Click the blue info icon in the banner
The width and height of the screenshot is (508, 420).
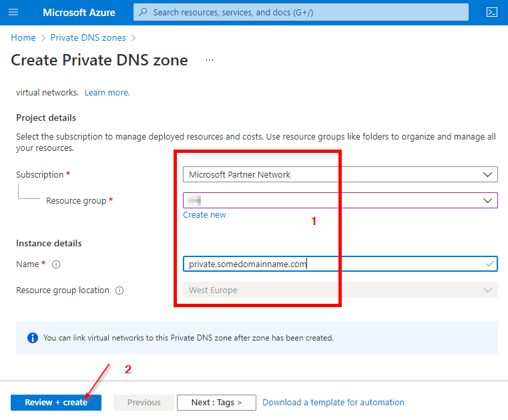coord(33,338)
